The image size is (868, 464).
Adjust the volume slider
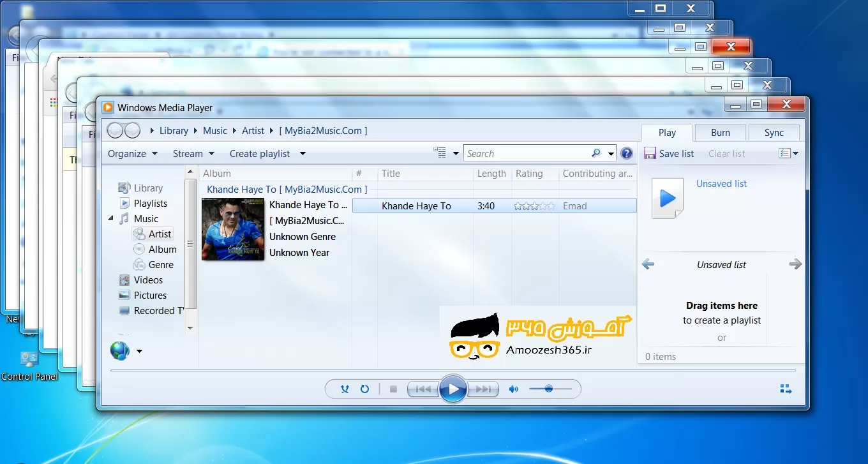548,389
